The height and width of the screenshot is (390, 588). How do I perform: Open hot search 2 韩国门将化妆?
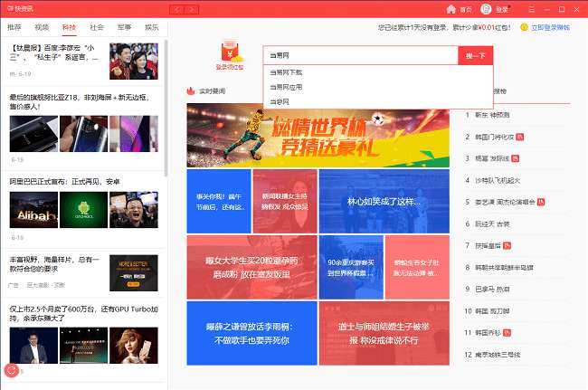[494, 137]
